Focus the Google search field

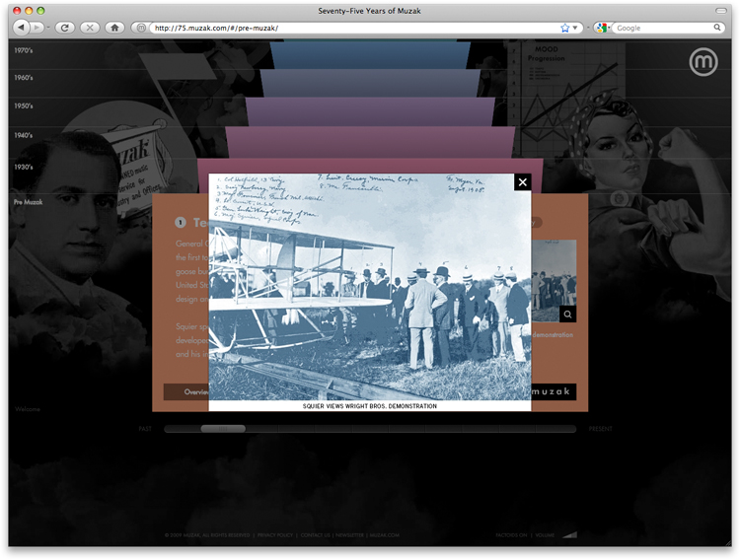point(663,28)
